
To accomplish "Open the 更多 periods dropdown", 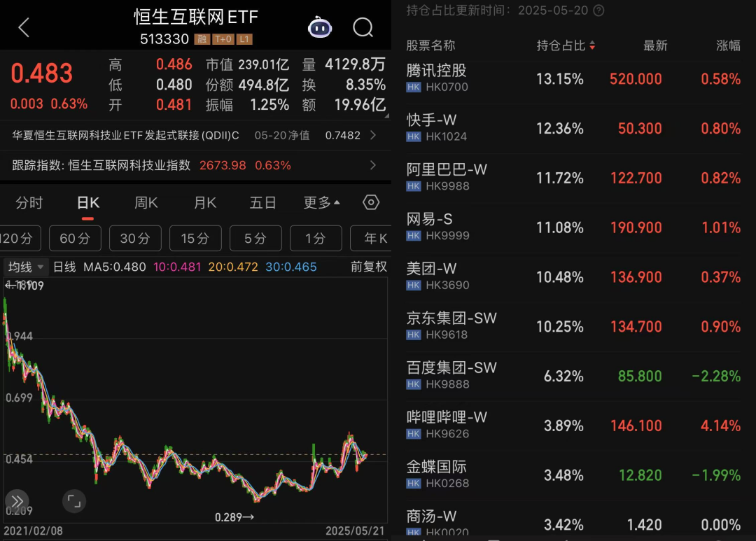I will point(321,203).
